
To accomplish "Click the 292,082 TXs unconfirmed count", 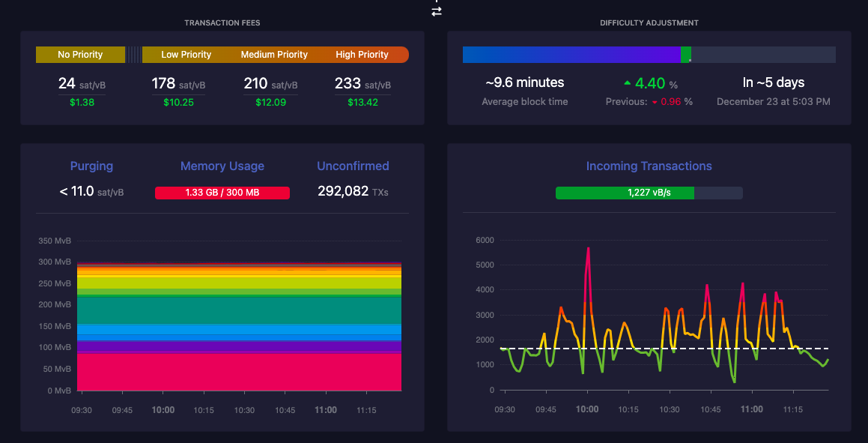I will pos(353,192).
